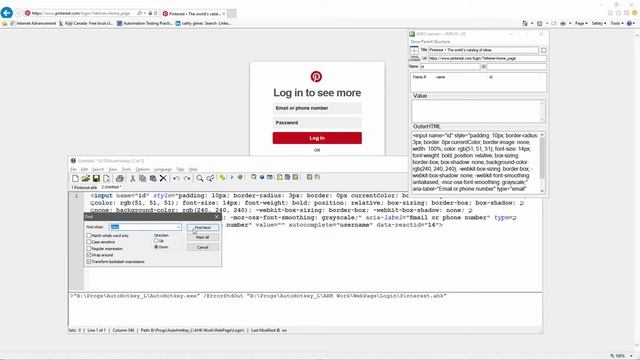Screen dimensions: 640x360
Task: Open the Page dropdown in IE command bar
Action: (x=581, y=23)
